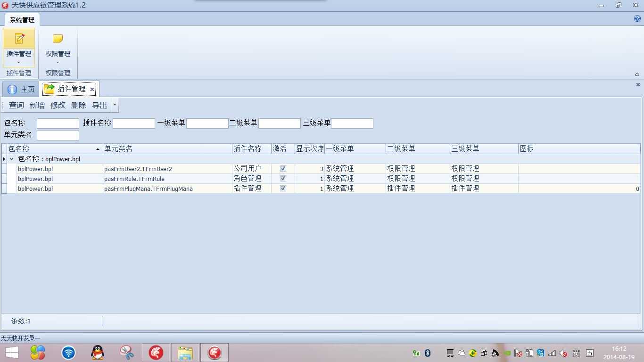Click the green signal tray icon
The width and height of the screenshot is (644, 362).
(x=416, y=353)
